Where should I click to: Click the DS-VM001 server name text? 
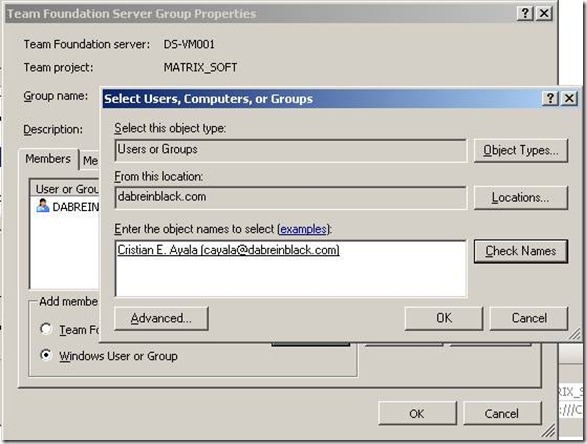189,44
